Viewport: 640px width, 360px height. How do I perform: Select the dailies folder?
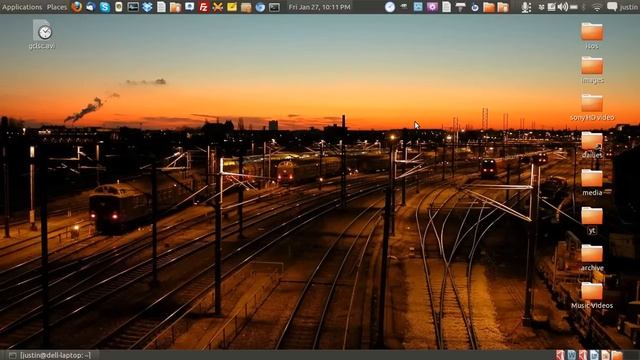click(592, 145)
